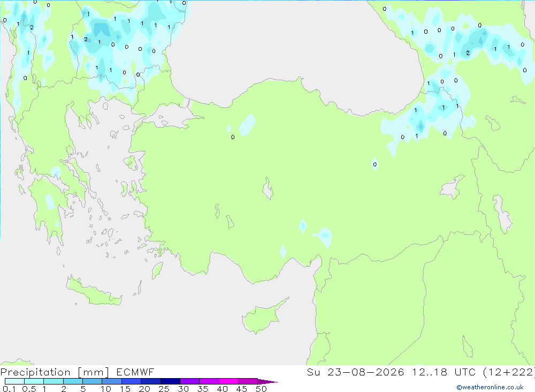The height and width of the screenshot is (392, 535).
Task: Click the legend swatch between 20 and 25
Action: (151, 381)
